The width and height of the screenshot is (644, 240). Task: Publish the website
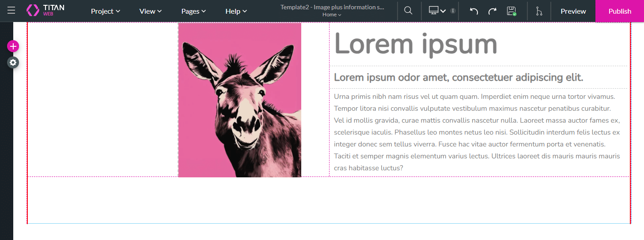pyautogui.click(x=620, y=11)
